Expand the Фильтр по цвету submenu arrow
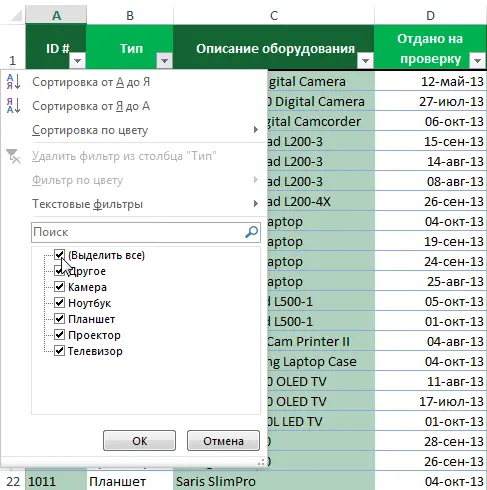Screen dimensions: 487x490 (256, 180)
